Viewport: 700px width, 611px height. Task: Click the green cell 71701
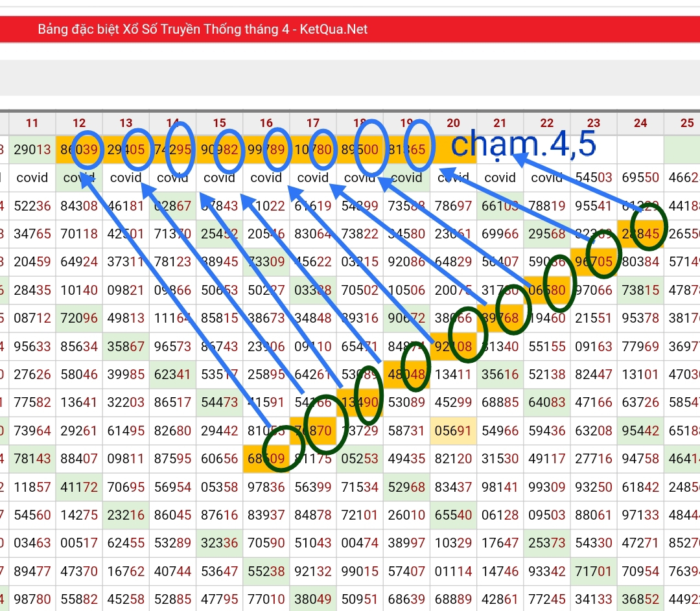tap(594, 571)
